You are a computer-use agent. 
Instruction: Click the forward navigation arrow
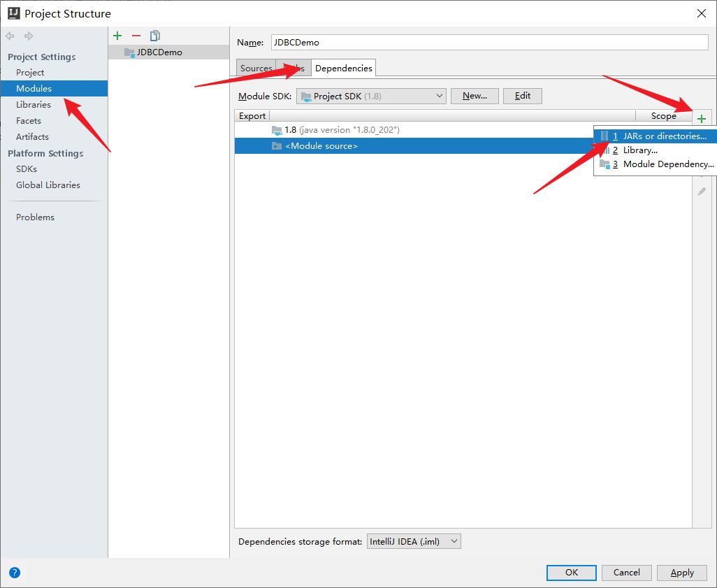(29, 36)
